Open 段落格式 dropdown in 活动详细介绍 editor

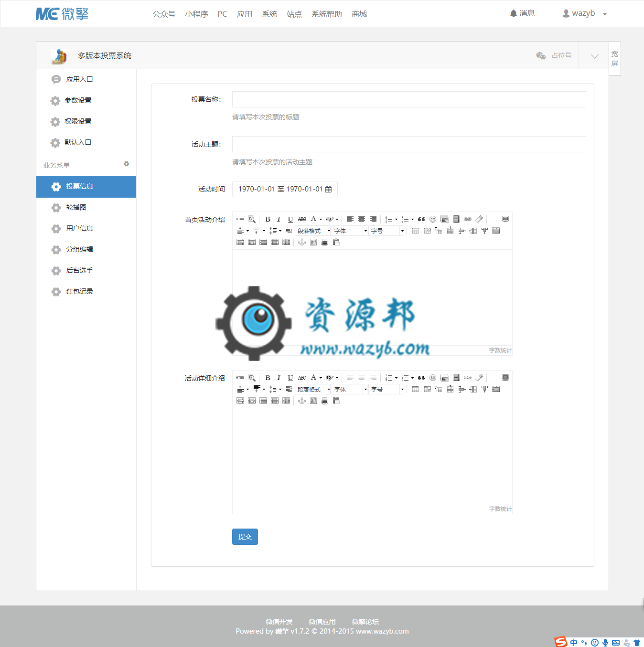point(313,389)
